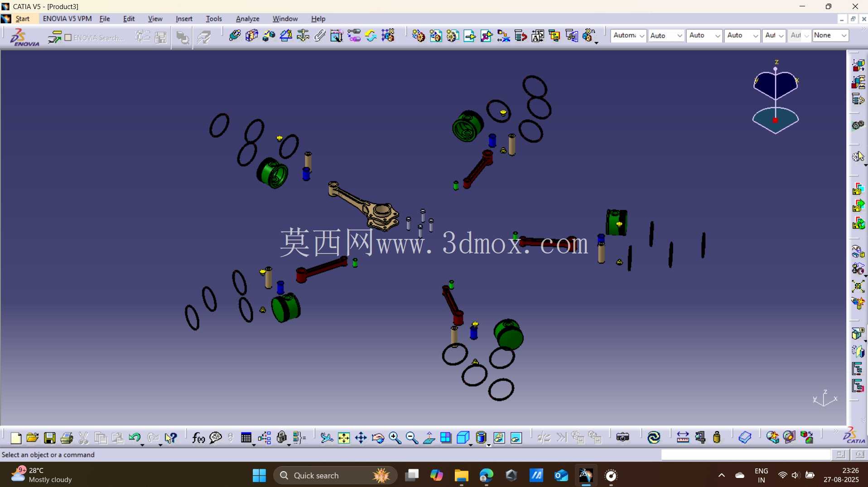Expand the isometric view dropdown arrow
The height and width of the screenshot is (487, 868).
click(471, 445)
